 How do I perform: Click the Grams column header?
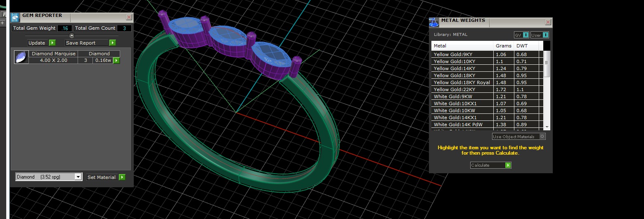coord(504,46)
